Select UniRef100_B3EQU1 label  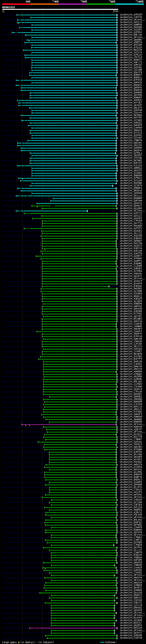(131, 286)
